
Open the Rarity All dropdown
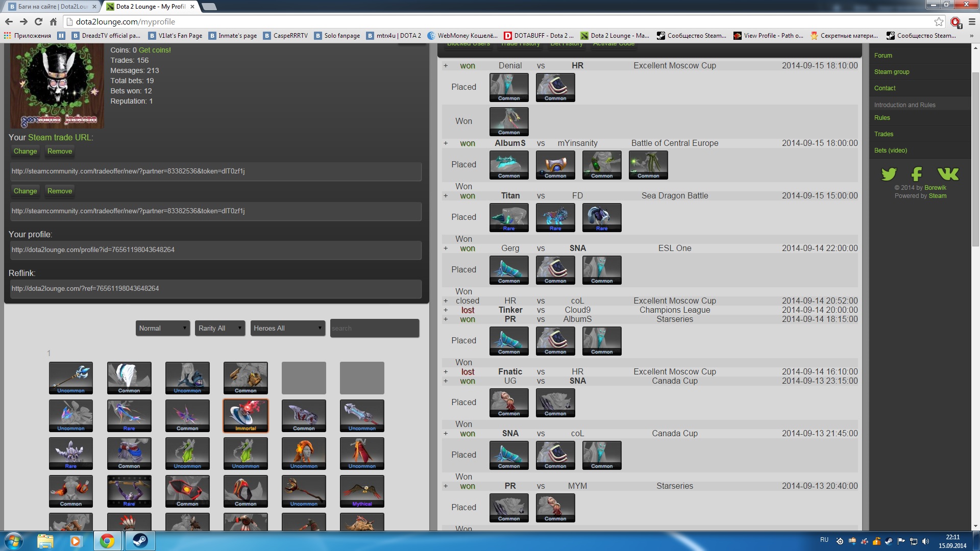pos(220,328)
